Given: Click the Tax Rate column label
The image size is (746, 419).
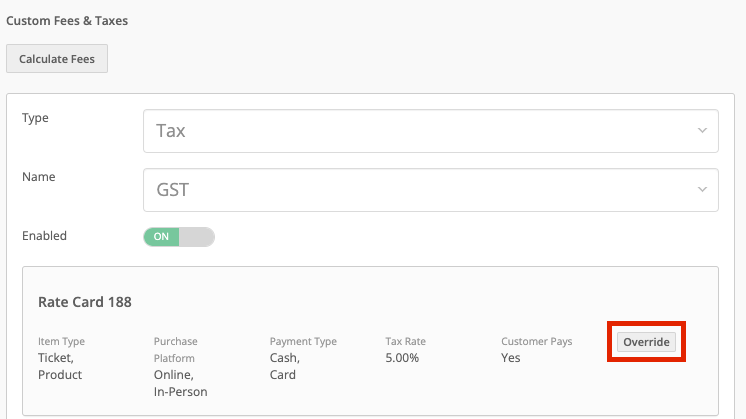Looking at the screenshot, I should pos(405,341).
